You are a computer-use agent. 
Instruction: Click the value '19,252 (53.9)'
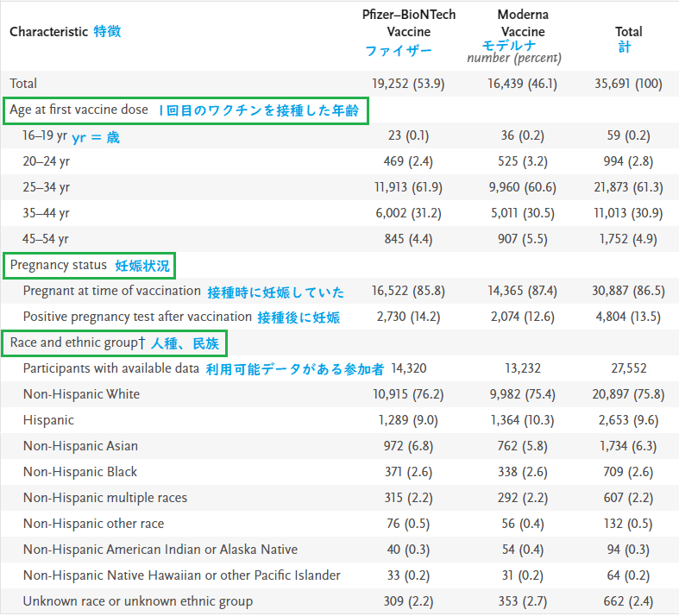point(408,83)
